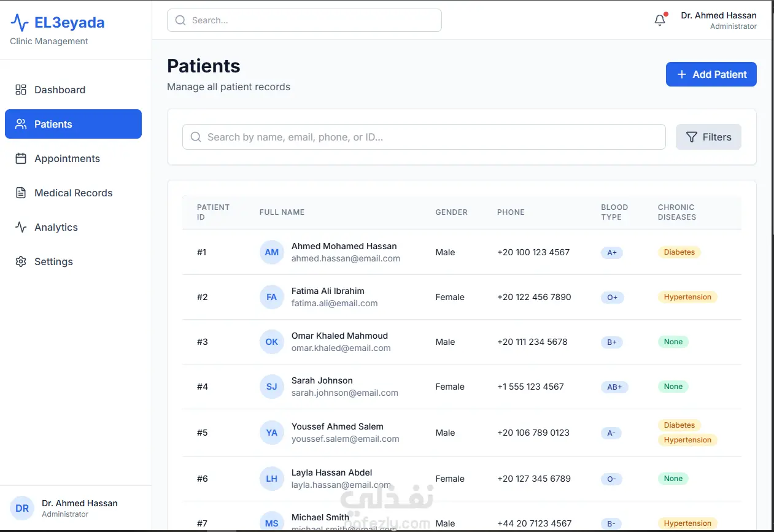Open Medical Records section
774x532 pixels.
tap(73, 193)
